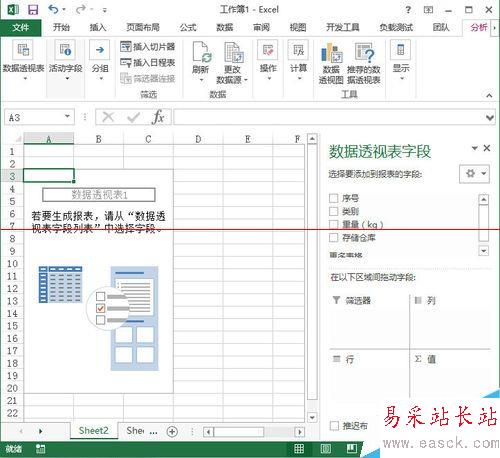Enable the 推迟布局 defer layout checkbox
This screenshot has height=458, width=500.
click(x=334, y=426)
